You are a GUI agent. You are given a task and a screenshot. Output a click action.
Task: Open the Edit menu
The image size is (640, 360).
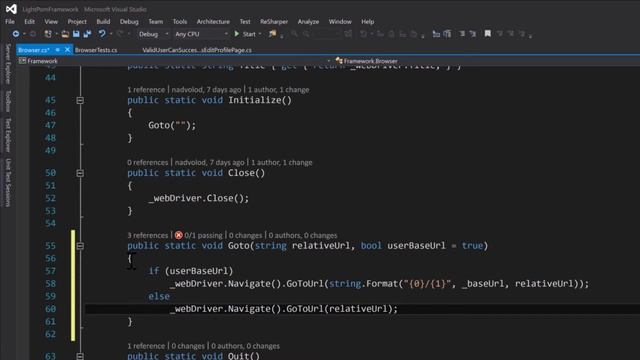[x=29, y=22]
